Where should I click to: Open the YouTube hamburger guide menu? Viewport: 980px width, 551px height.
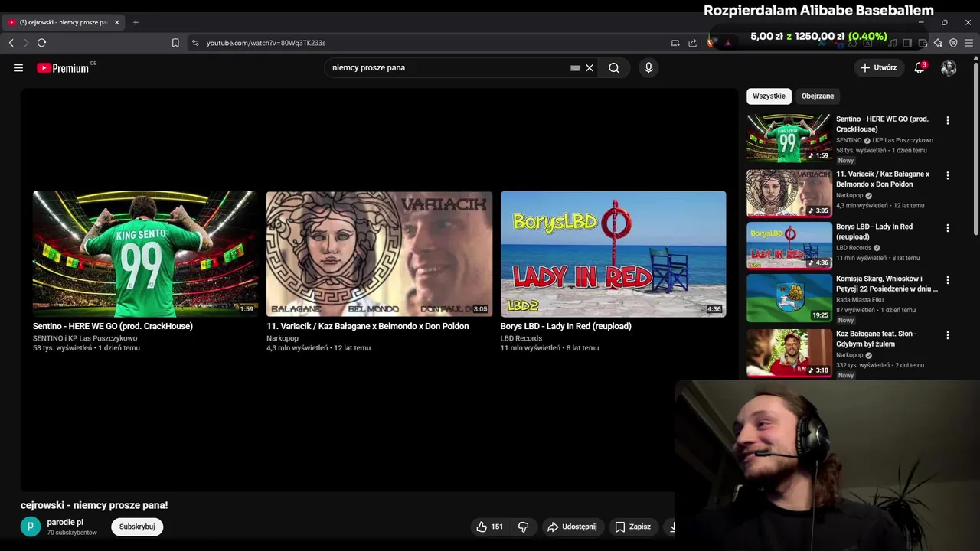click(18, 68)
